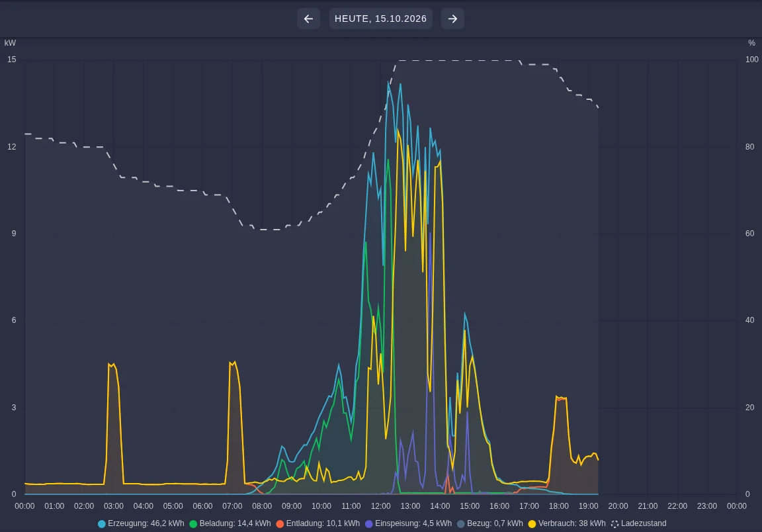
Task: Click the 05:00 time axis label
Action: [173, 506]
